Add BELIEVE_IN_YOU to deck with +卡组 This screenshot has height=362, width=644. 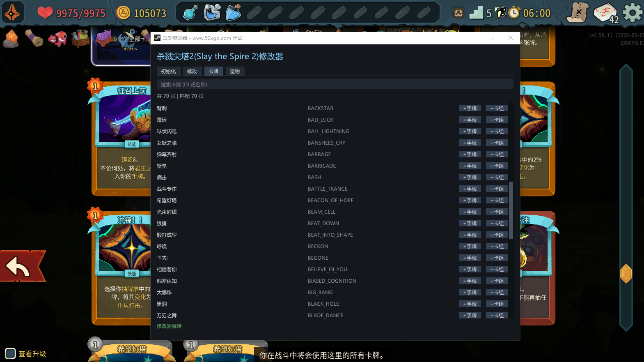[497, 270]
